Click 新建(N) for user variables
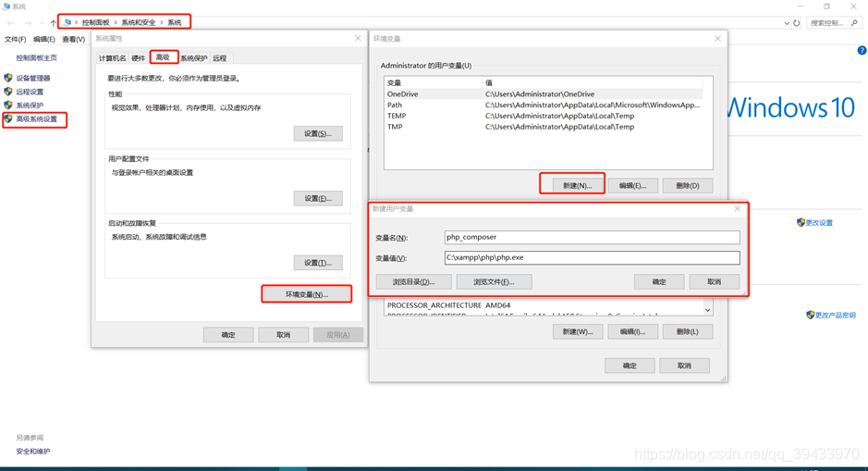The height and width of the screenshot is (471, 868). [x=578, y=186]
